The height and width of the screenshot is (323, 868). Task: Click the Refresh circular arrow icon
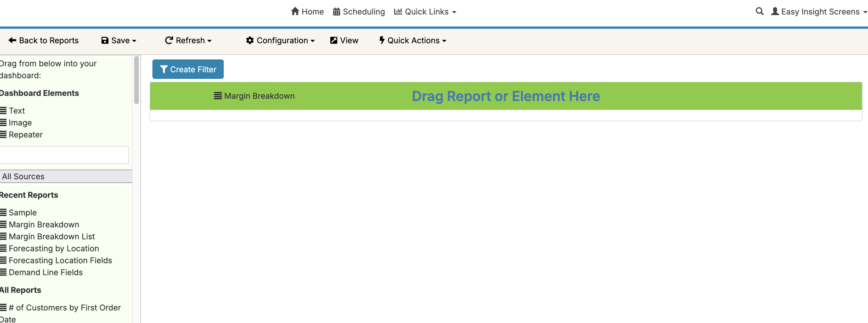pyautogui.click(x=169, y=40)
